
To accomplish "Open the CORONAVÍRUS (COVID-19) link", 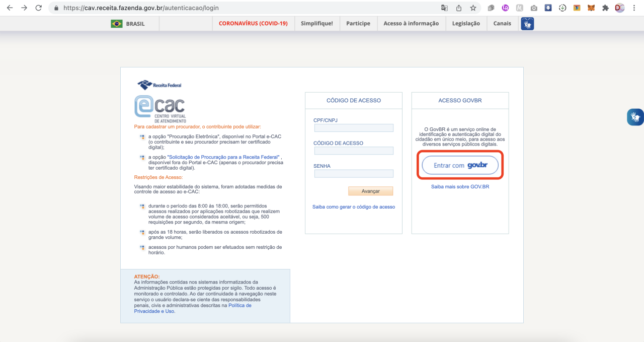I will coord(253,23).
